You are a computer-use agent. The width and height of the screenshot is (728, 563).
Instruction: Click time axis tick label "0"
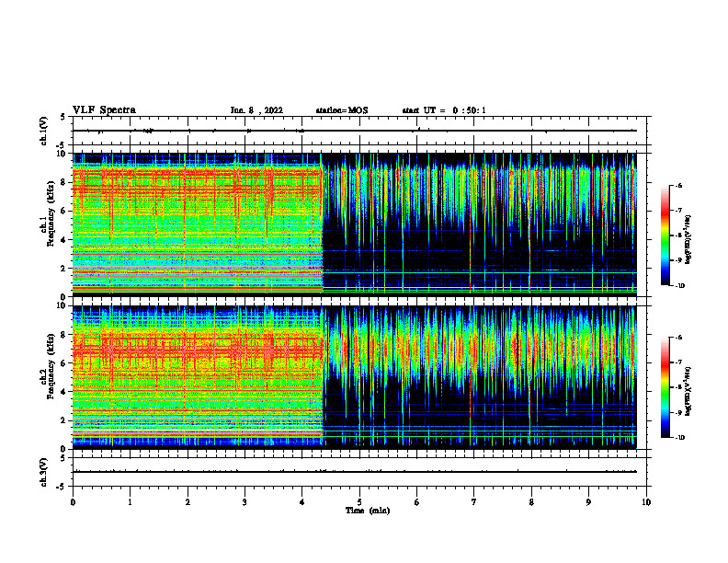click(x=73, y=502)
